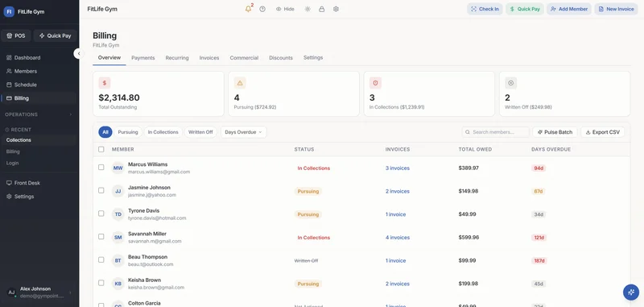This screenshot has height=307, width=644.
Task: Filter by In Collections pill
Action: coord(163,132)
